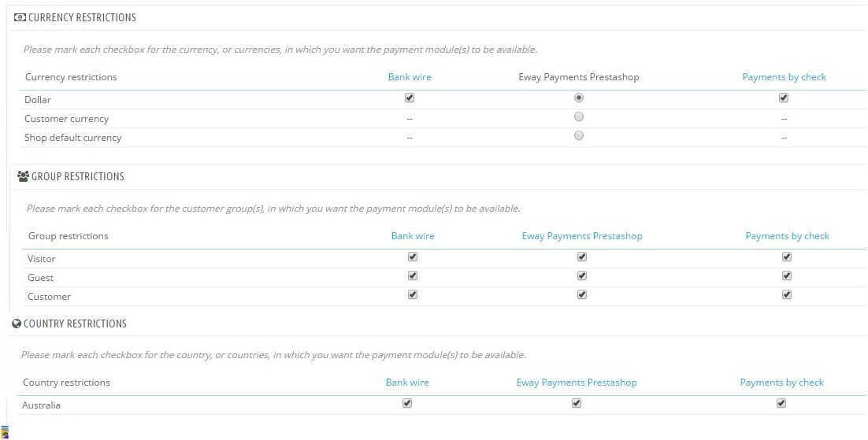This screenshot has width=868, height=440.
Task: Toggle Bank wire for Australia
Action: pos(407,403)
